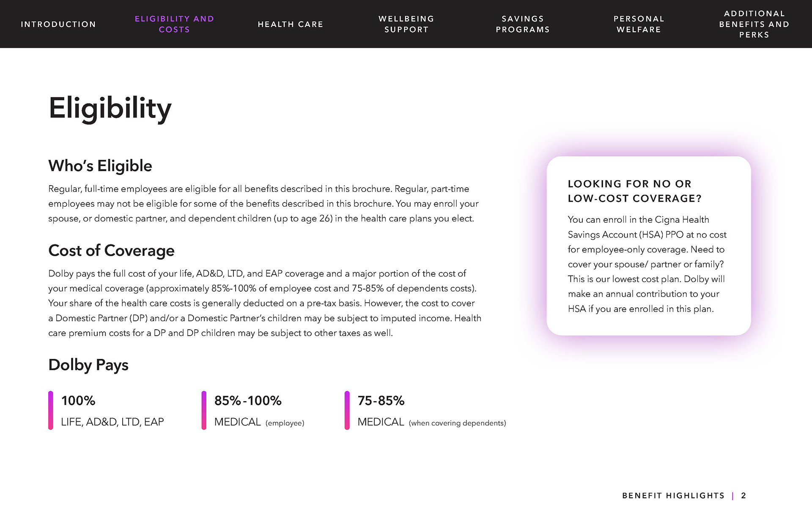Click the 100% Dolby Pays figure
This screenshot has height=525, width=812.
point(78,400)
